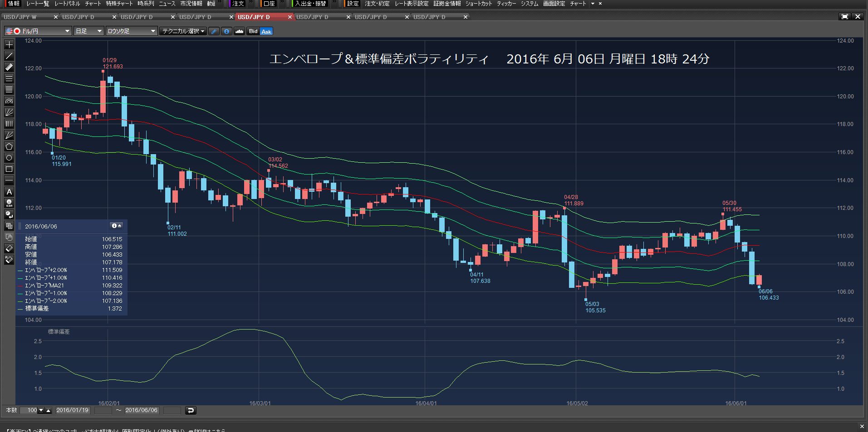Select the trend line drawing tool
868x432 pixels.
(9, 56)
